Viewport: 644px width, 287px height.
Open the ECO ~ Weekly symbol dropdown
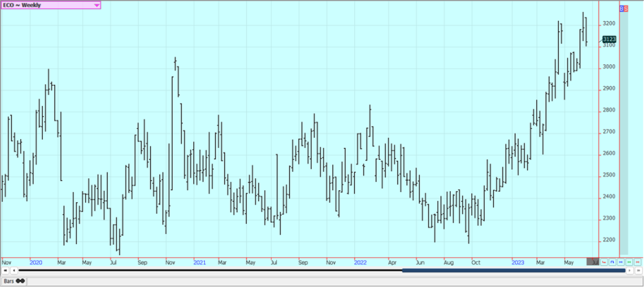click(50, 5)
